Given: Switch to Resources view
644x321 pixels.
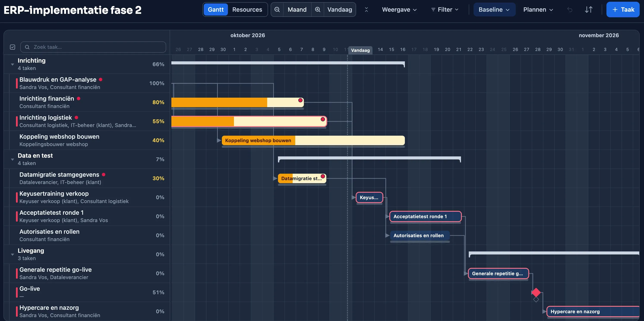Looking at the screenshot, I should point(247,10).
